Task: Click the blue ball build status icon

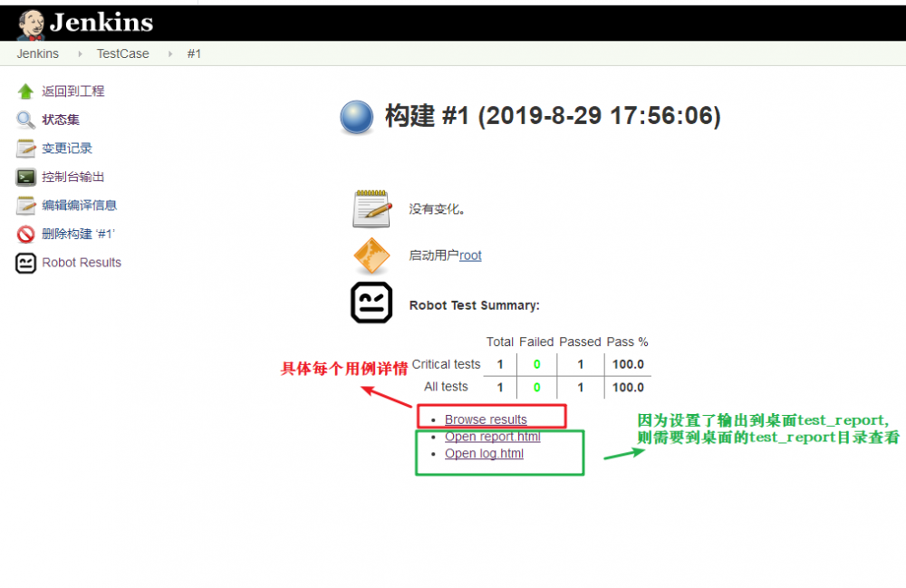Action: [356, 117]
